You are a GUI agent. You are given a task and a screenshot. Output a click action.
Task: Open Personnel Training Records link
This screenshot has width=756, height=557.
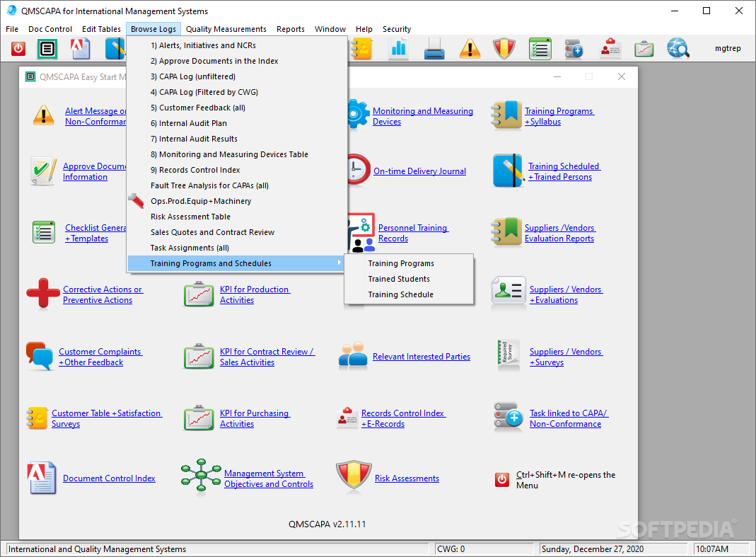[413, 233]
